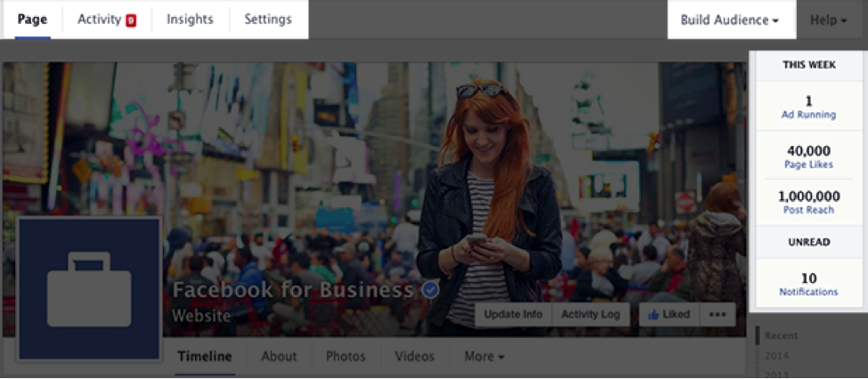Jump to Recent in the timeline

tap(781, 335)
